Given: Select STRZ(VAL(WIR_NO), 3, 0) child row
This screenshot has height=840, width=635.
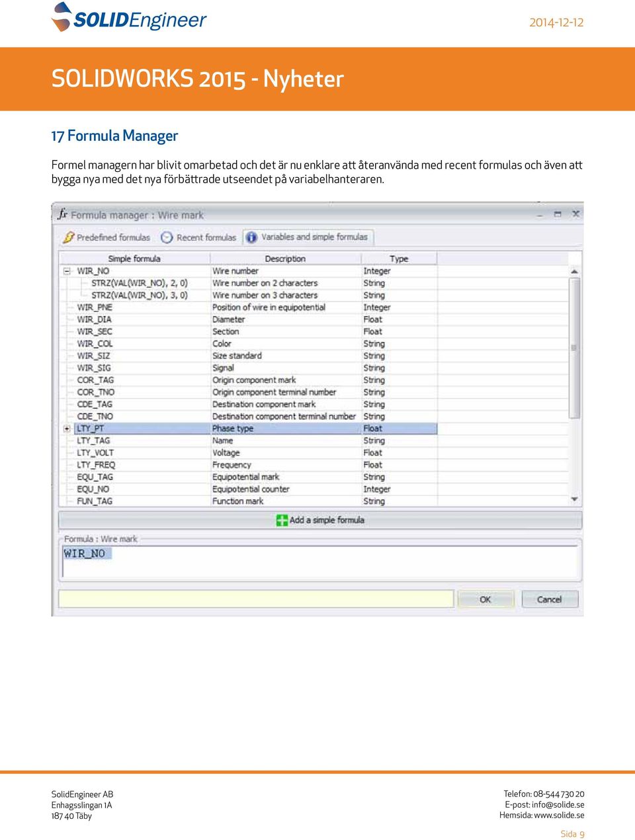Looking at the screenshot, I should pyautogui.click(x=249, y=296).
